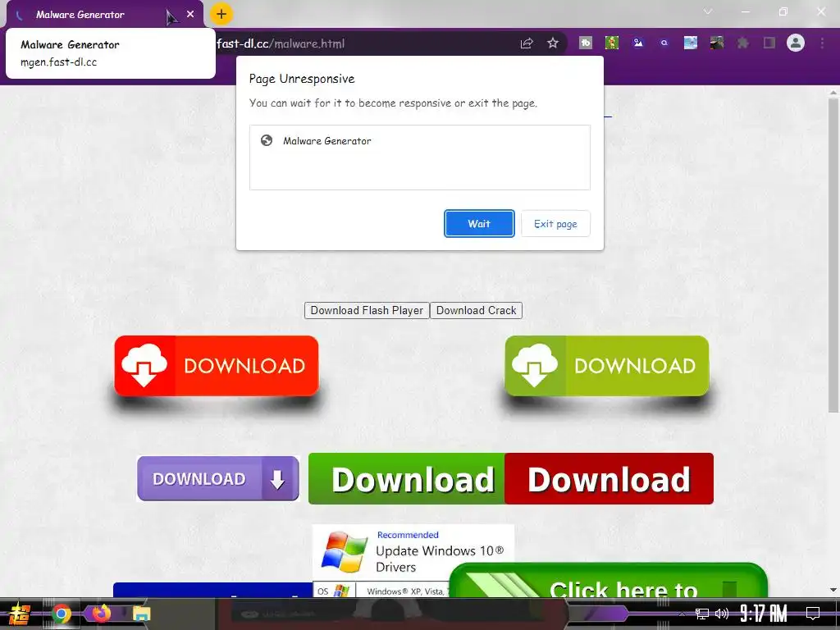Click the scrollbar down arrow

point(833,590)
